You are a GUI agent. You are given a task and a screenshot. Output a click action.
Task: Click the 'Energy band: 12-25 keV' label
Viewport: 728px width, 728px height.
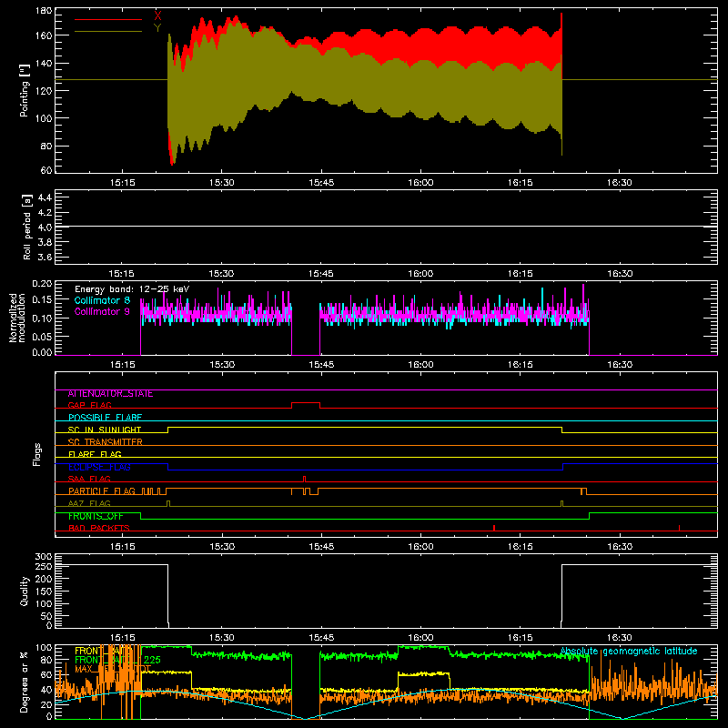(132, 289)
